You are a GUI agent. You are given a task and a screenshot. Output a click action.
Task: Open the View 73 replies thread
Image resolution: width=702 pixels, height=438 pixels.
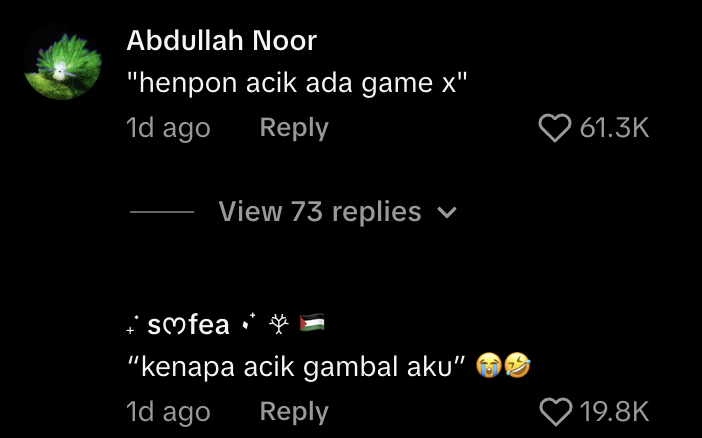tap(320, 211)
